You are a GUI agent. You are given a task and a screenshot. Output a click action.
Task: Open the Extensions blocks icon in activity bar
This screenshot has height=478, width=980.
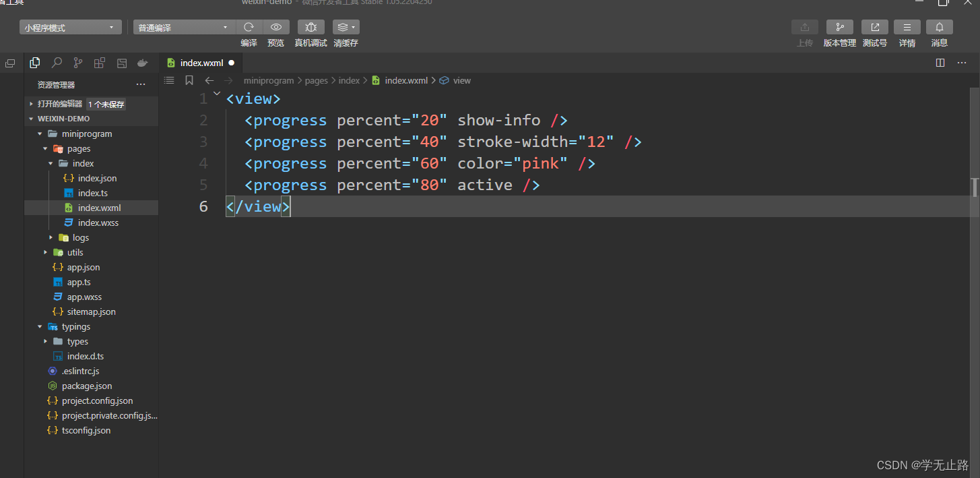coord(100,63)
